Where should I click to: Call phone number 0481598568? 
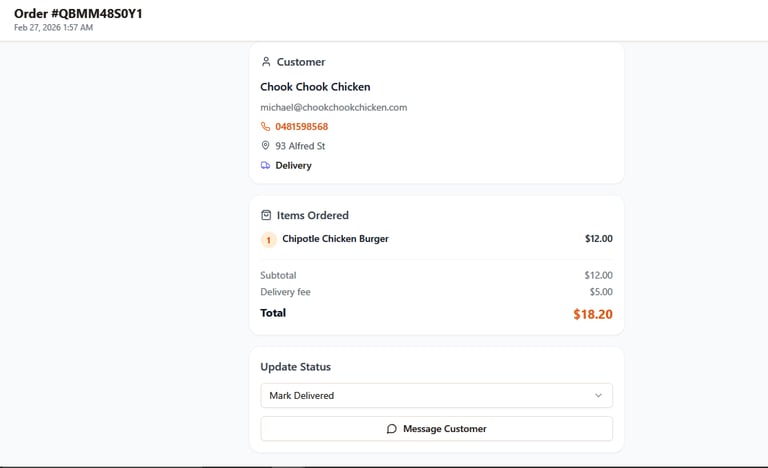301,127
